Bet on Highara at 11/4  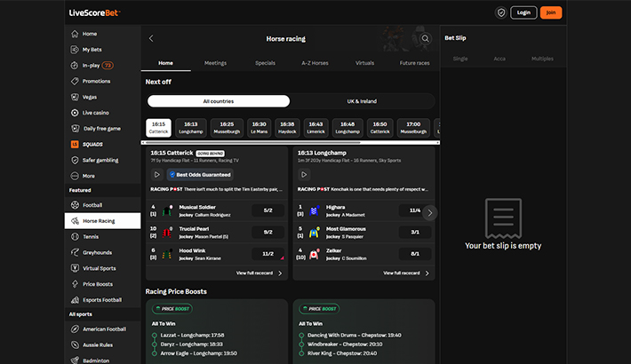tap(415, 210)
